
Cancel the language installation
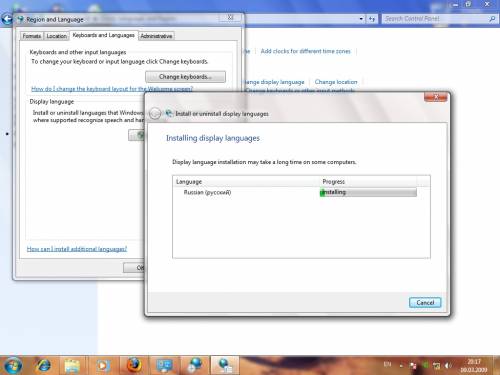point(425,303)
